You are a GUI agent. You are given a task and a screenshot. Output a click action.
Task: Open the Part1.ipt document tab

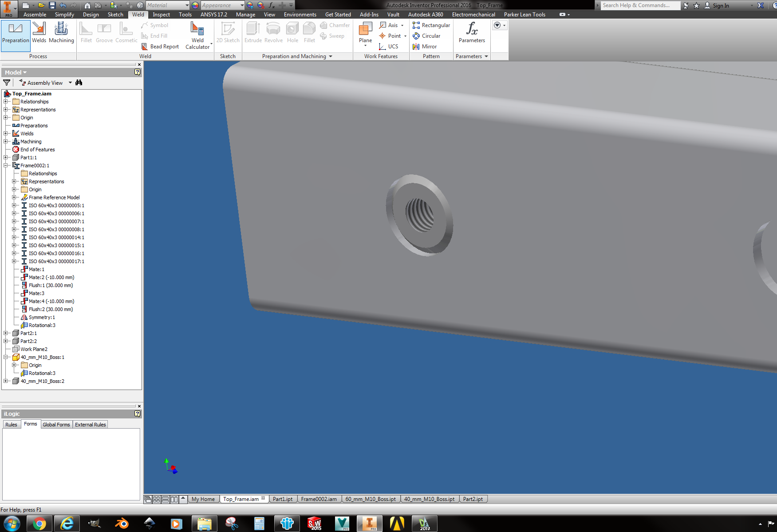[x=283, y=499]
